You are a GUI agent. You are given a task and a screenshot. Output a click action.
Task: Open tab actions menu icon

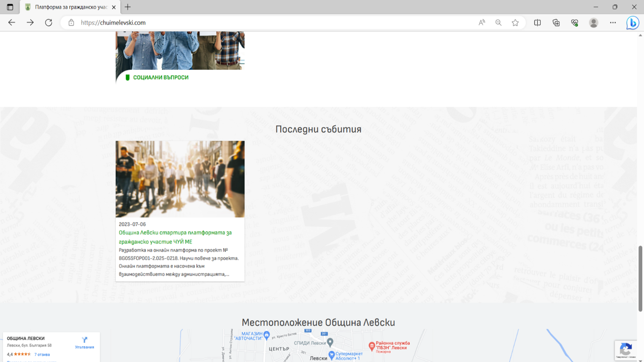pos(10,7)
